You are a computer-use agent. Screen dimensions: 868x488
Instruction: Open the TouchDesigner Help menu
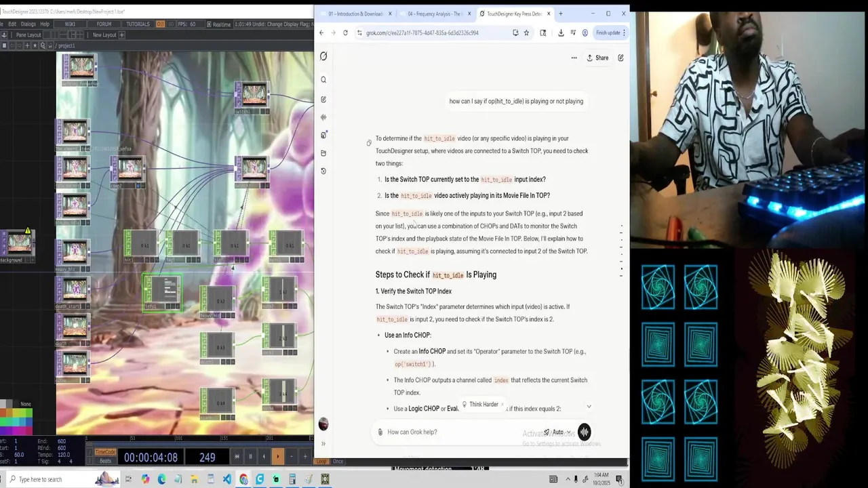point(45,24)
